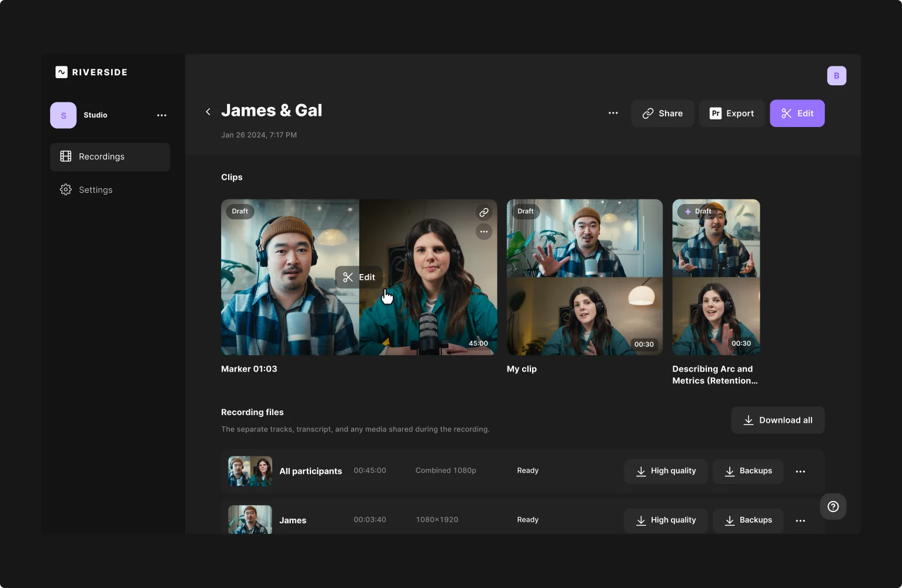This screenshot has width=902, height=588.
Task: Go back using the left arrow
Action: tap(208, 112)
